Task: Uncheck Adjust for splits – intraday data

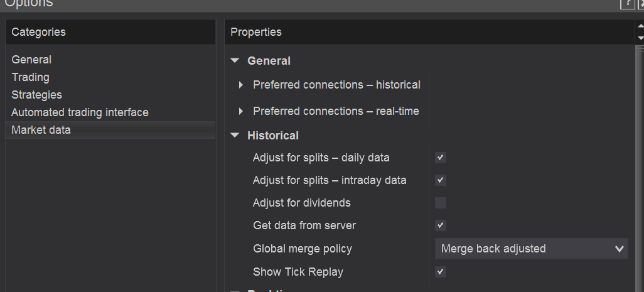Action: 441,180
